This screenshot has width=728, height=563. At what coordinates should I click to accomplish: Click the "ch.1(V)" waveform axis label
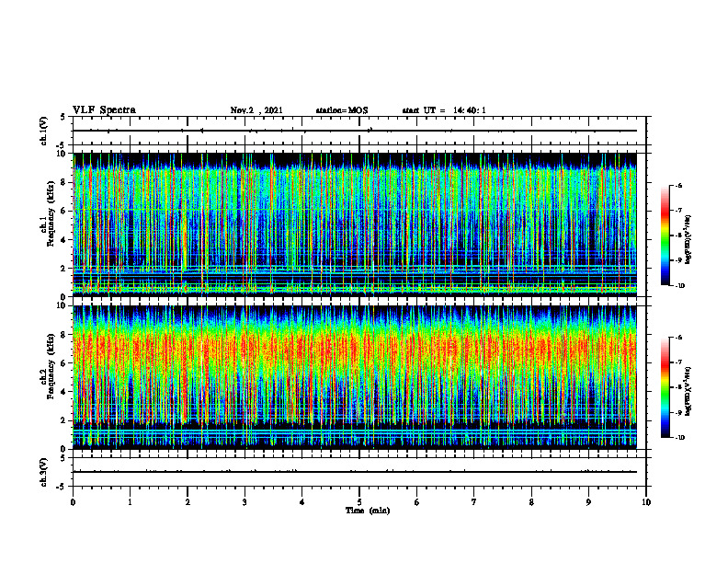44,131
